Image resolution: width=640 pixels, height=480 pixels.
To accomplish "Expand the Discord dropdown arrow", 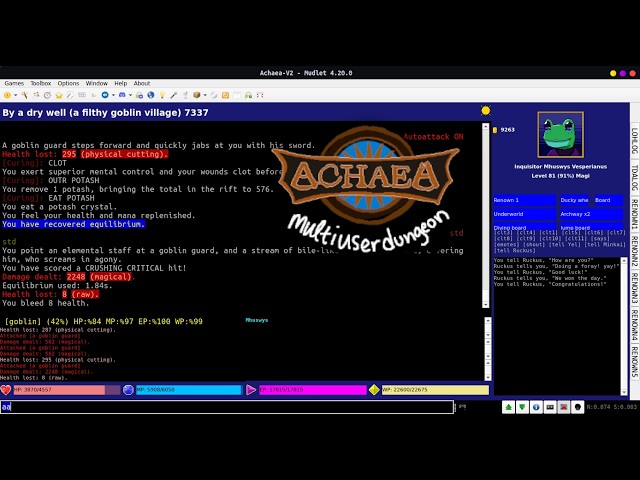I will 131,95.
